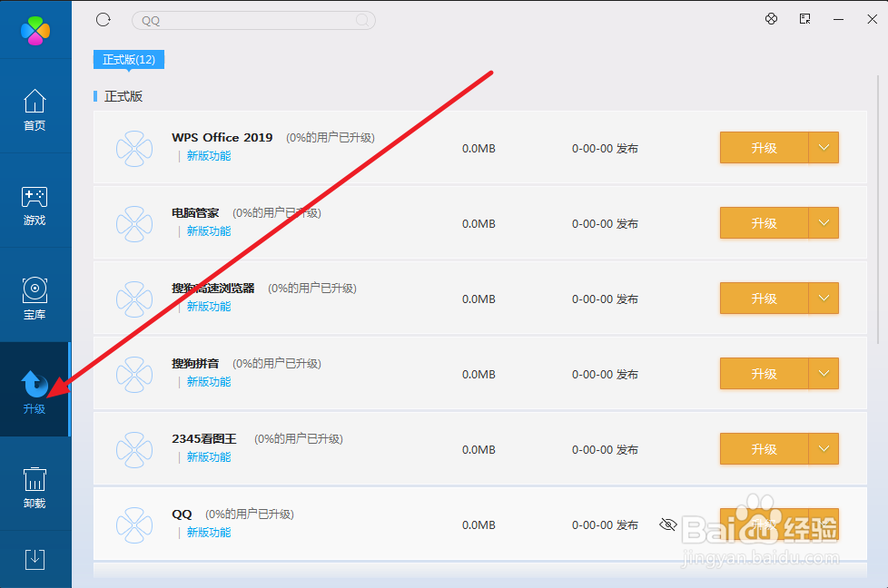
Task: Click the WPS Office 2019 app icon
Action: (134, 148)
